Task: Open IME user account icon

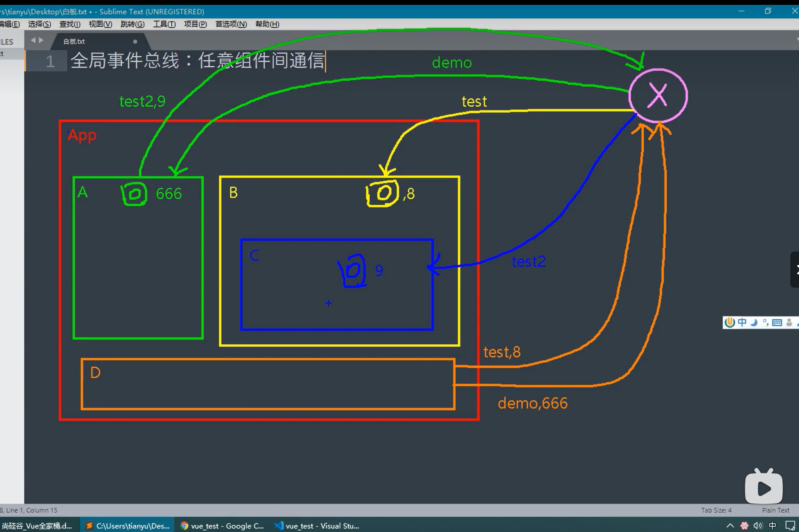Action: pos(789,322)
